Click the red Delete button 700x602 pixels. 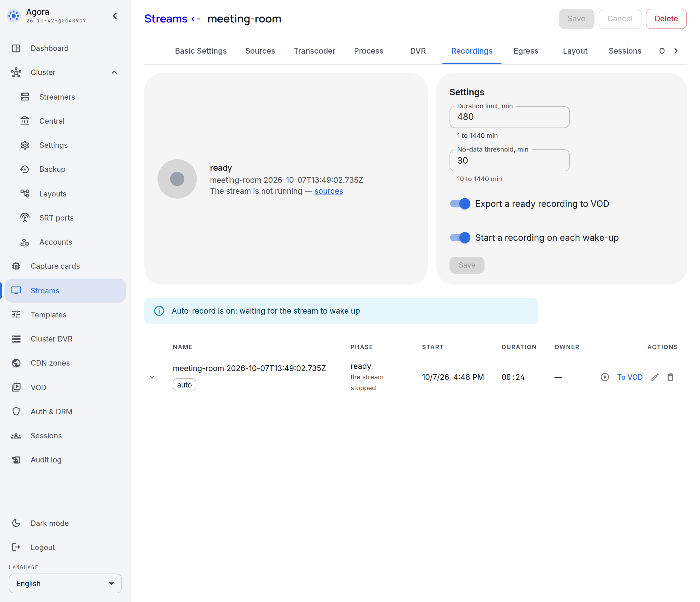pos(666,19)
